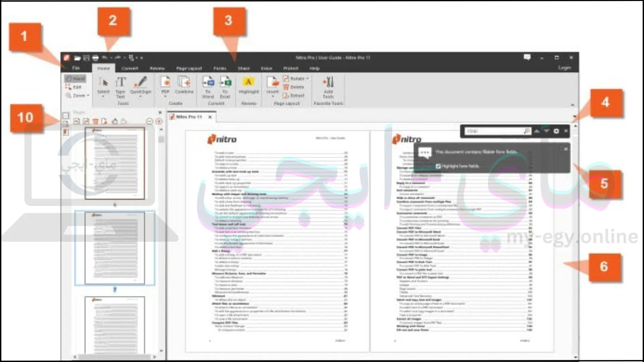Delete pages with the Delete button

click(x=294, y=87)
